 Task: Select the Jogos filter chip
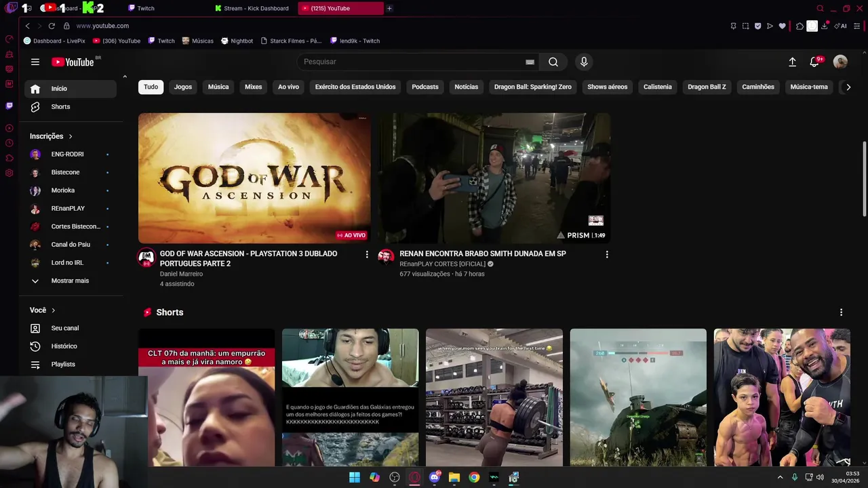coord(183,87)
